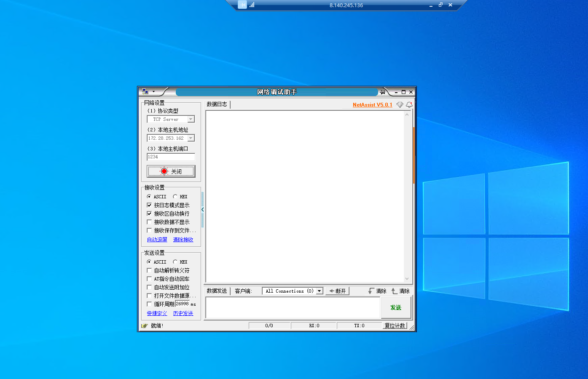Enable 接收保存到文件

click(149, 230)
